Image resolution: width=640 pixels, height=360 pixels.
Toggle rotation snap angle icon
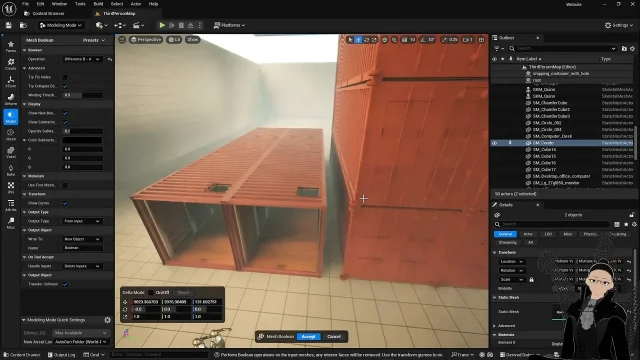click(x=423, y=40)
